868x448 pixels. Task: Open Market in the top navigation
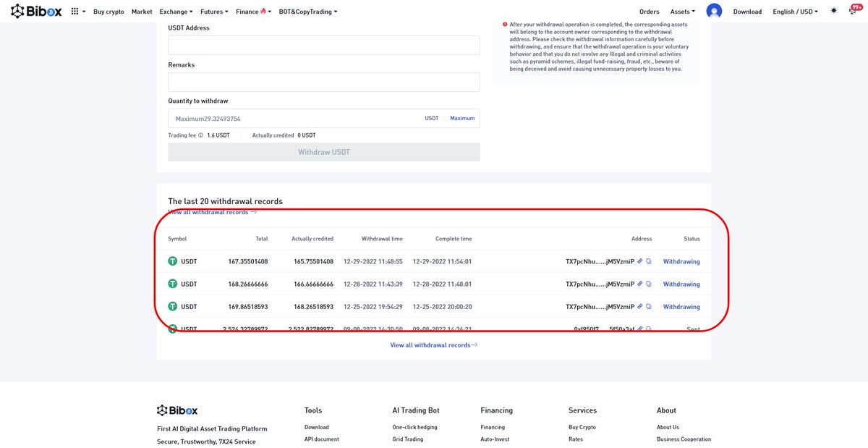142,12
